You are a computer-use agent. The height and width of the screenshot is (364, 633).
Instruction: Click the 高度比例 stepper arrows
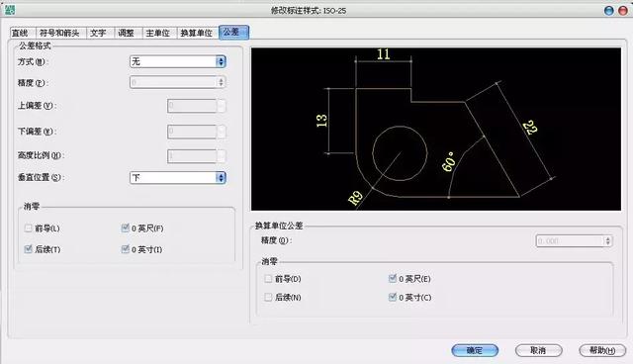click(x=222, y=155)
